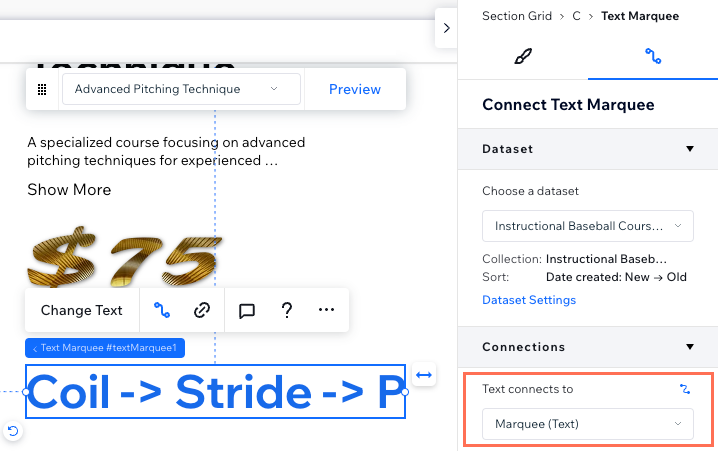Click the help question mark icon
This screenshot has width=718, height=451.
coord(287,310)
